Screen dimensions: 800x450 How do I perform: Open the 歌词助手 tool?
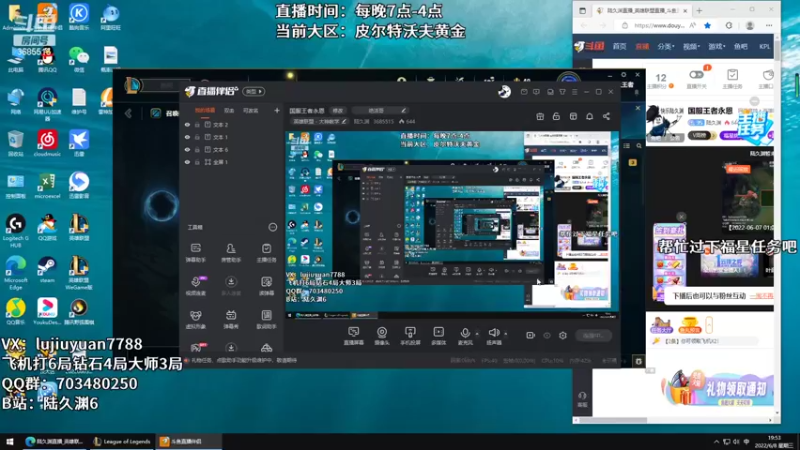266,319
